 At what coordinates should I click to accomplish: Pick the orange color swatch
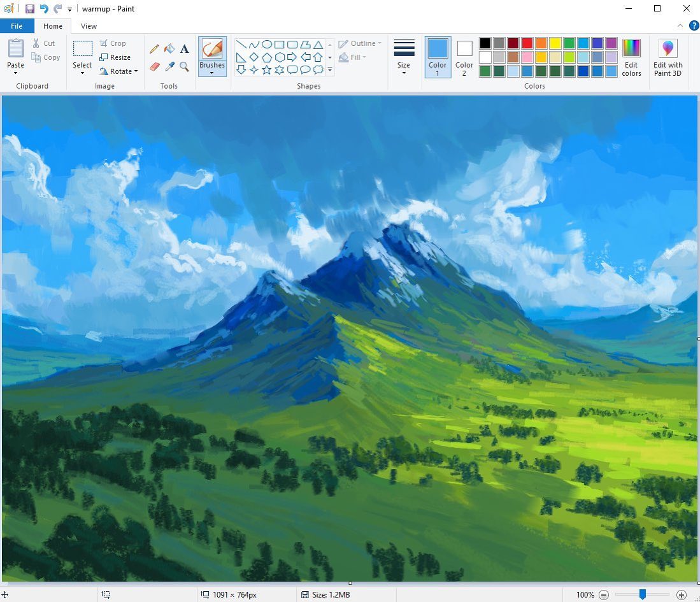pyautogui.click(x=541, y=43)
